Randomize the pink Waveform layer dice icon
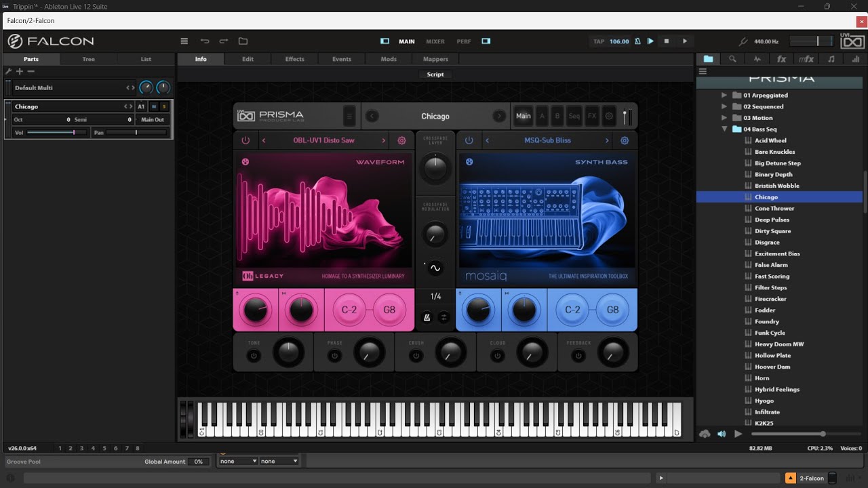This screenshot has height=488, width=868. click(245, 161)
